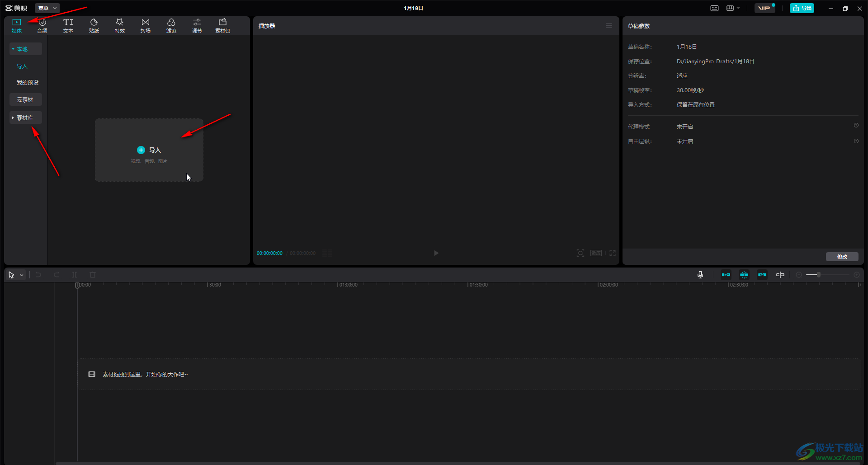Open the 文本 text tab
This screenshot has height=465, width=868.
coord(68,26)
